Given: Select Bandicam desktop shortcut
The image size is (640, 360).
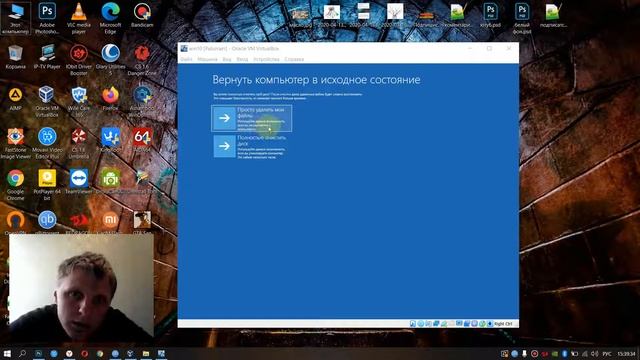Looking at the screenshot, I should pyautogui.click(x=142, y=16).
